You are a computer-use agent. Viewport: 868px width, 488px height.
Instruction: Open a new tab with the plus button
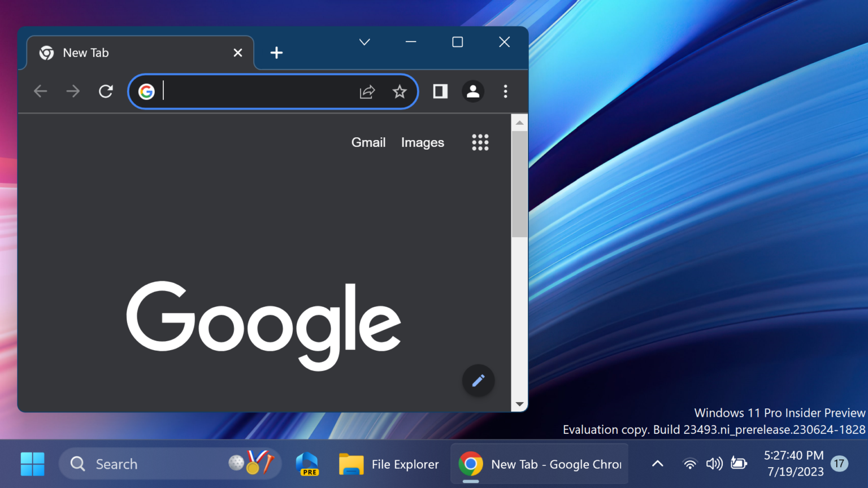(276, 53)
